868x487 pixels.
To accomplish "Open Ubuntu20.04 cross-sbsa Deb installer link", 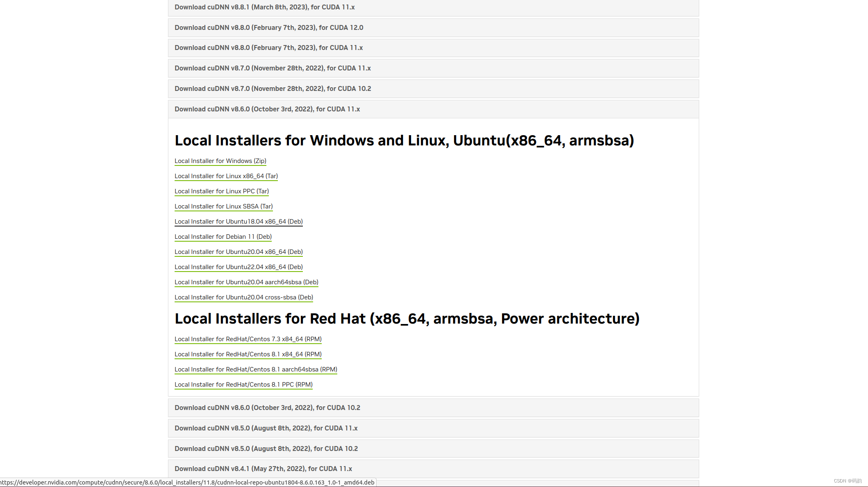I will click(x=244, y=297).
